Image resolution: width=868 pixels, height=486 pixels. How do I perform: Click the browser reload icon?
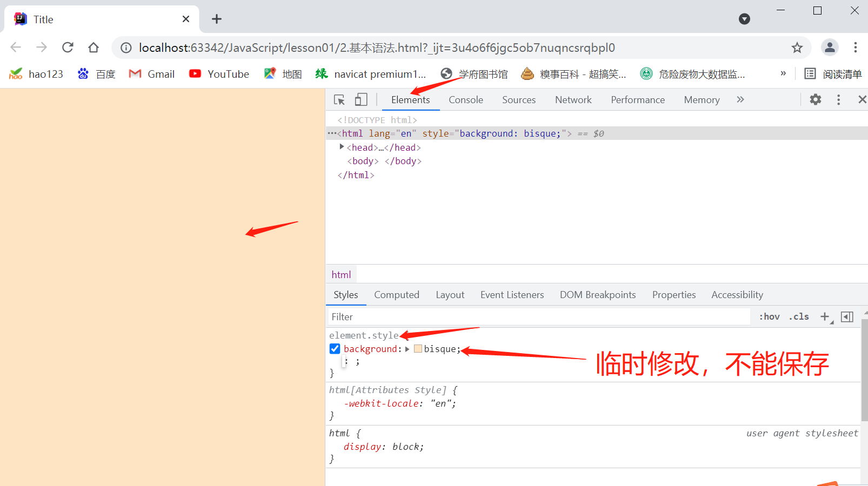(68, 48)
